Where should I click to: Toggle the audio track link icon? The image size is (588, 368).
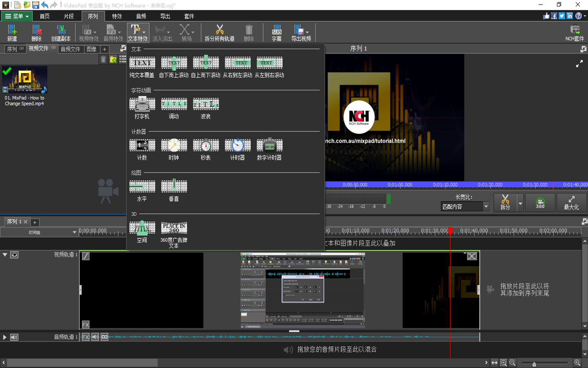[x=105, y=337]
